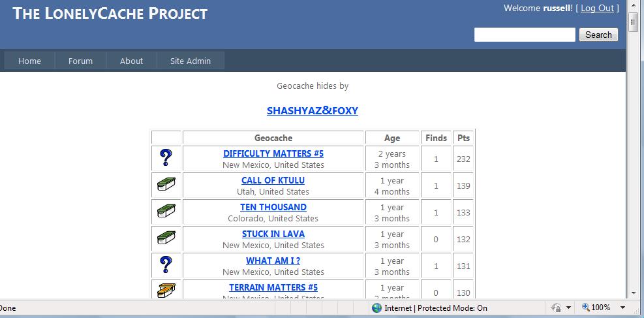Click the 133 points cell
Screen dimensions: 644x318
[x=463, y=212]
